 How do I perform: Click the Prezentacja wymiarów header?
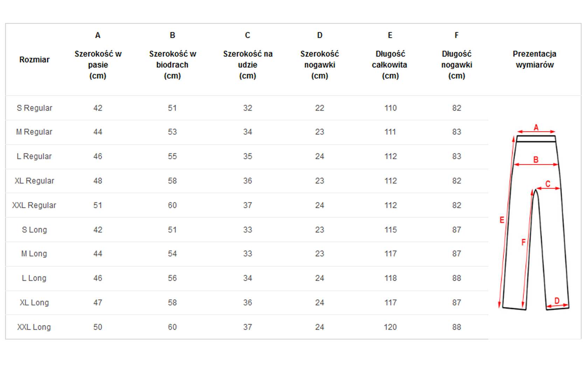534,59
